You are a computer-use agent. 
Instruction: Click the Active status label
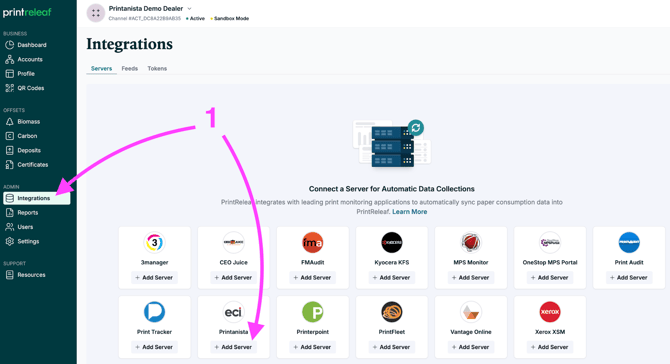197,18
